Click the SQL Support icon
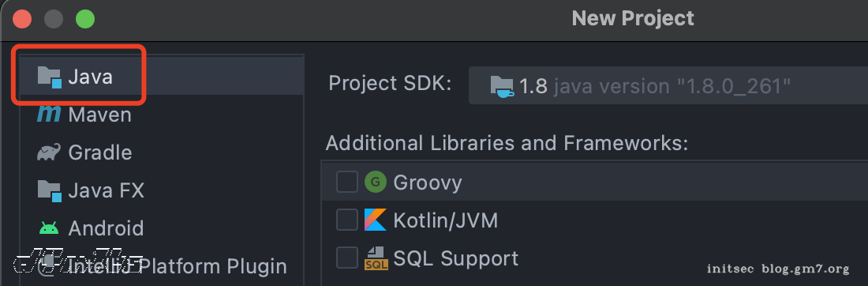Screen dimensions: 868x286 coord(376,258)
